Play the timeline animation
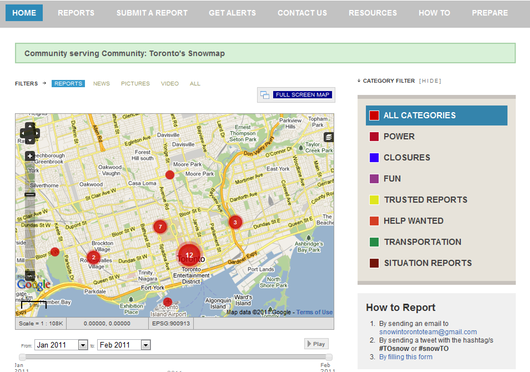530x372 pixels. click(316, 344)
